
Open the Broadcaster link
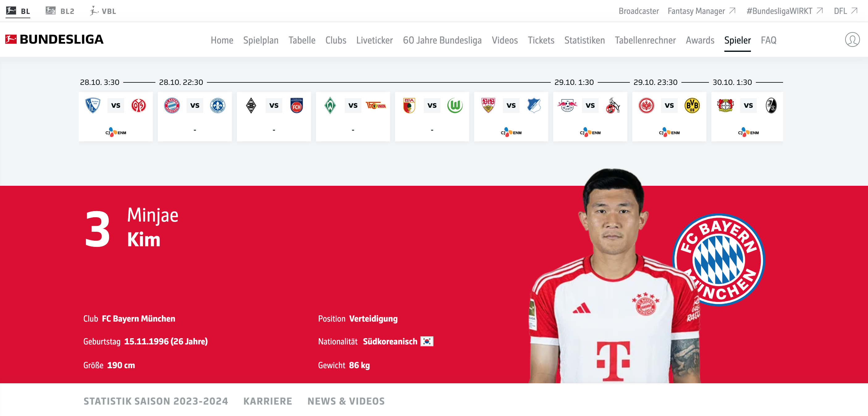638,11
